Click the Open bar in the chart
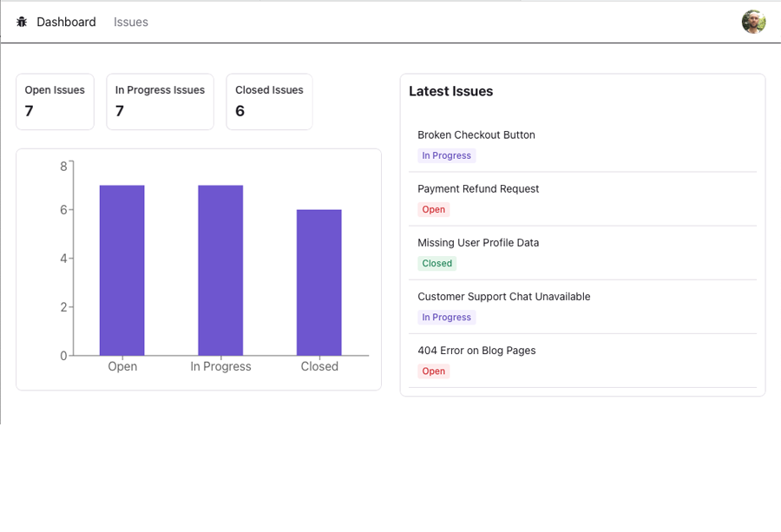The height and width of the screenshot is (532, 781). click(122, 270)
